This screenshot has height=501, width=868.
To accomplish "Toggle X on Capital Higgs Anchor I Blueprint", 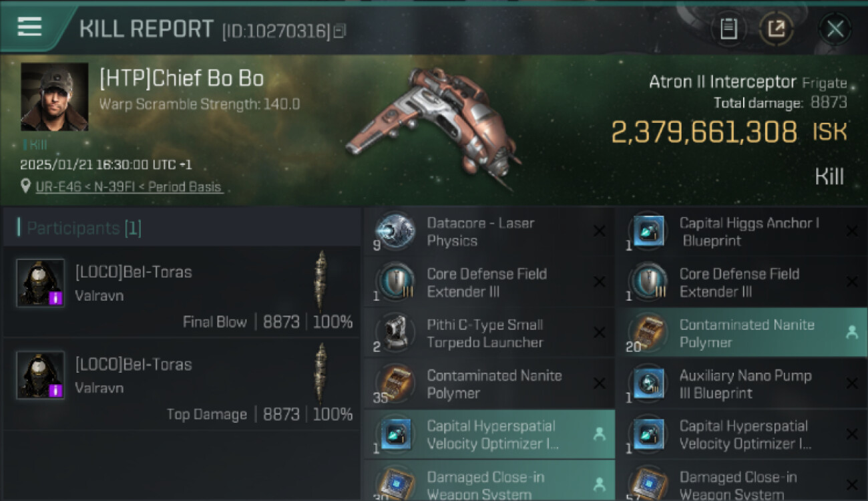I will (852, 231).
